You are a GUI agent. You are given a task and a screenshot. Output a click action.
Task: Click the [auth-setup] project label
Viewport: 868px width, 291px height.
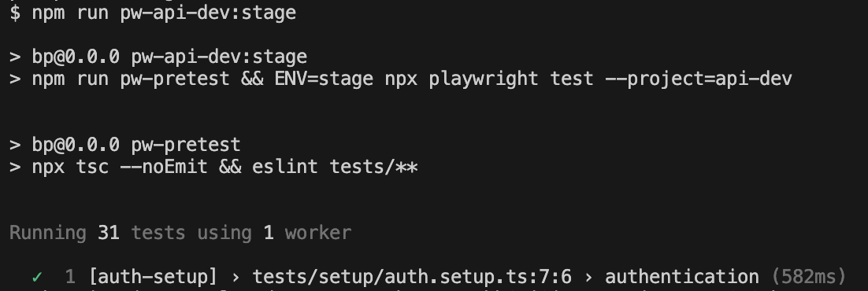(x=153, y=277)
